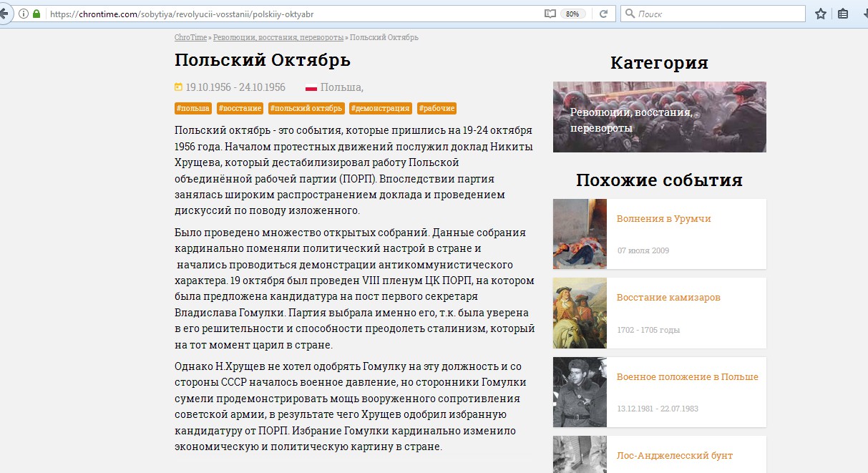Open the bookmarks list icon

coord(843,14)
